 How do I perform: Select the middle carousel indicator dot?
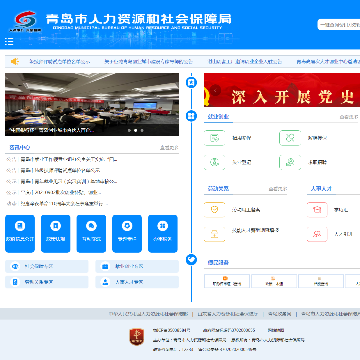point(135,130)
